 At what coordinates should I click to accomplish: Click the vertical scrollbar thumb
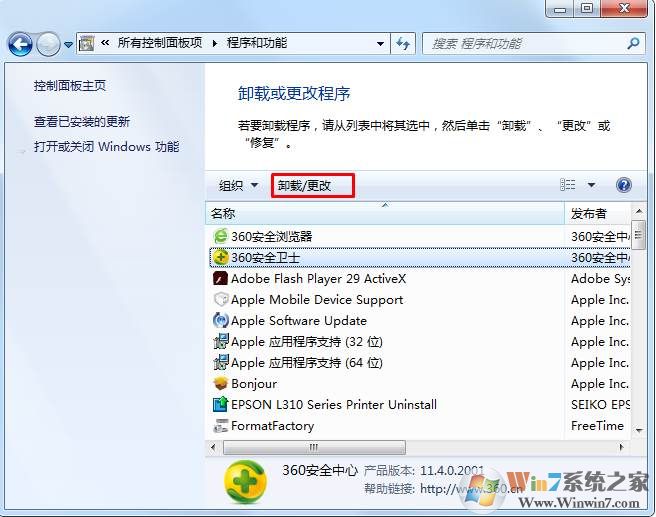[x=638, y=235]
